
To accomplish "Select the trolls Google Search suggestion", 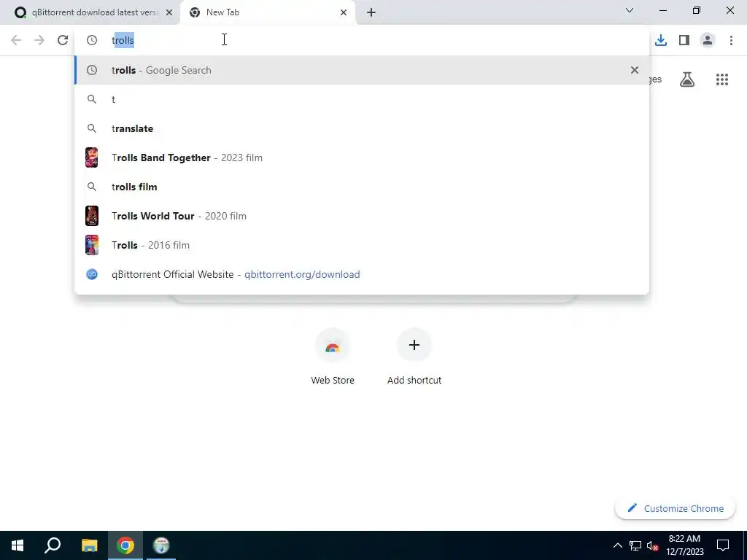I will pos(362,70).
